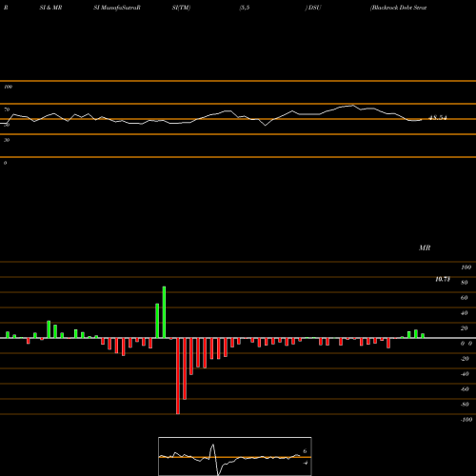Click the '(5,5' parameter text

click(245, 8)
